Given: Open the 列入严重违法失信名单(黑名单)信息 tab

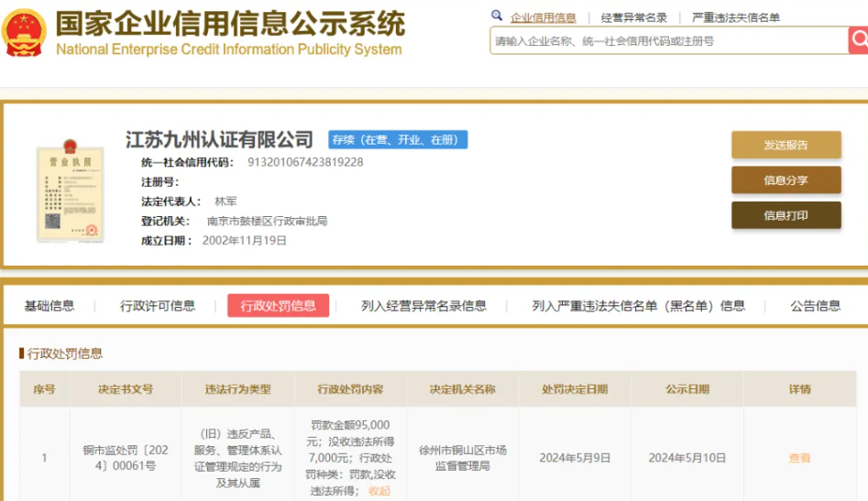Looking at the screenshot, I should pos(638,306).
